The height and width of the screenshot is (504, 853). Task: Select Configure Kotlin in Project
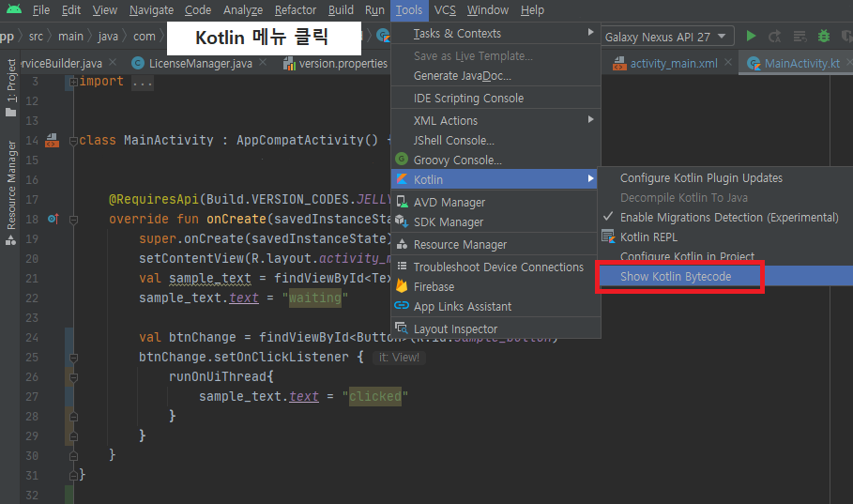tap(687, 256)
